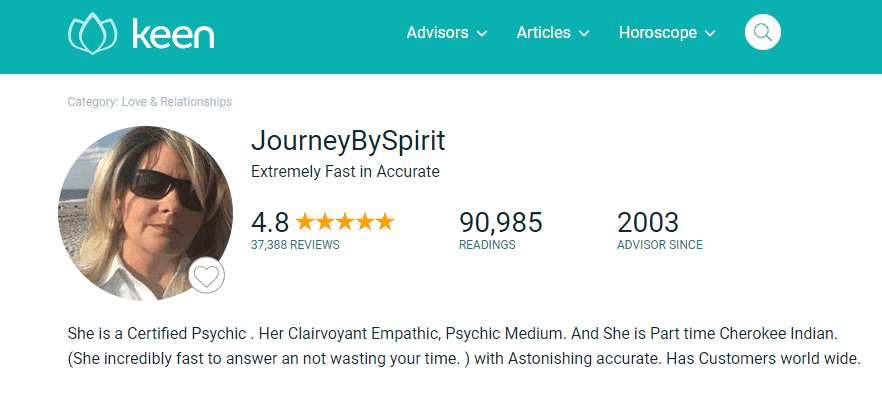Open the Love & Relationships category link
882x395 pixels.
[177, 102]
